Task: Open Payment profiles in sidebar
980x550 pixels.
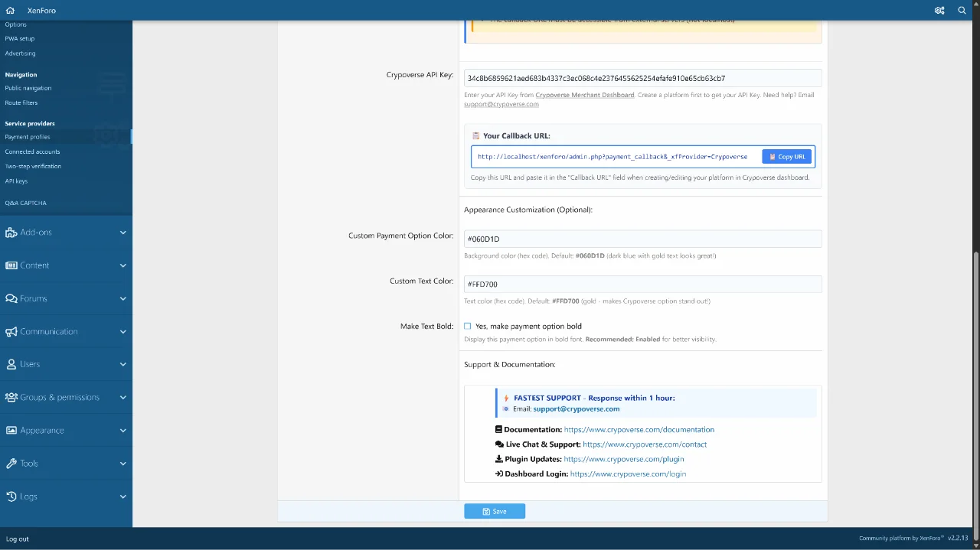Action: 28,137
